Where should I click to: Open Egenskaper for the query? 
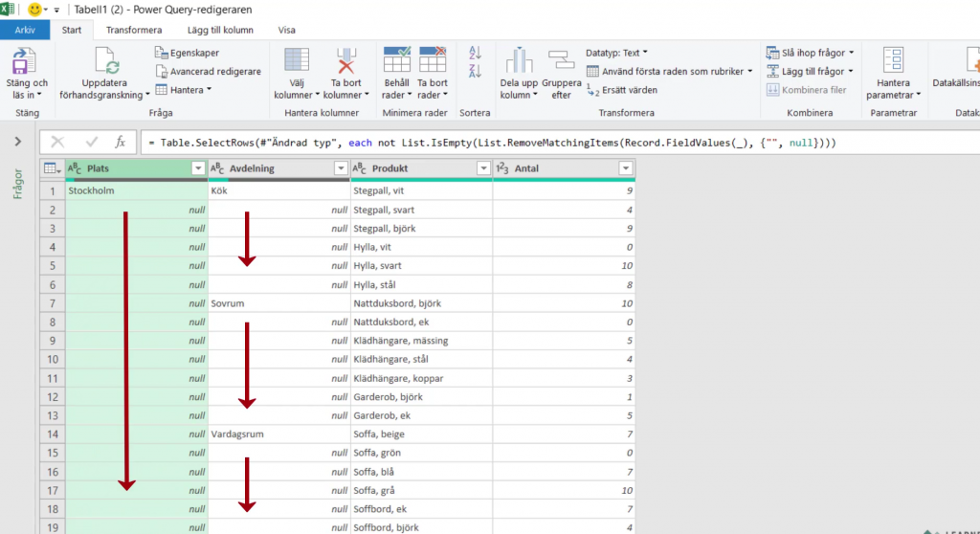(x=187, y=53)
